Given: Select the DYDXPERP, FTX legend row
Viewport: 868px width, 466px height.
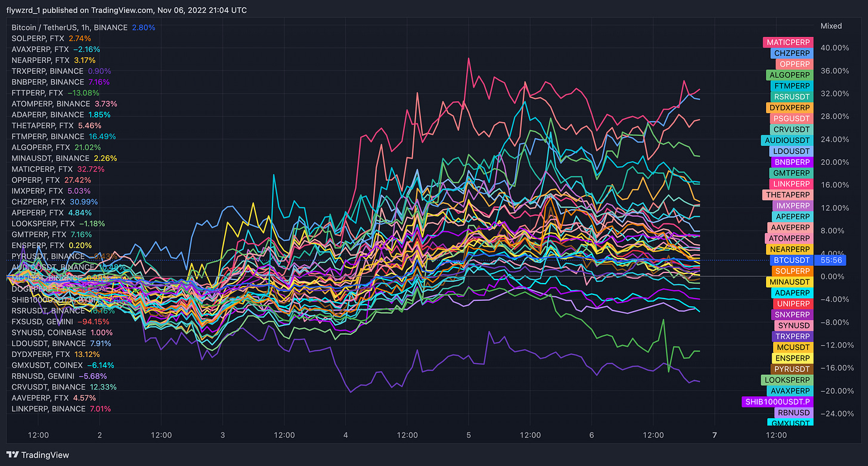Looking at the screenshot, I should tap(55, 355).
